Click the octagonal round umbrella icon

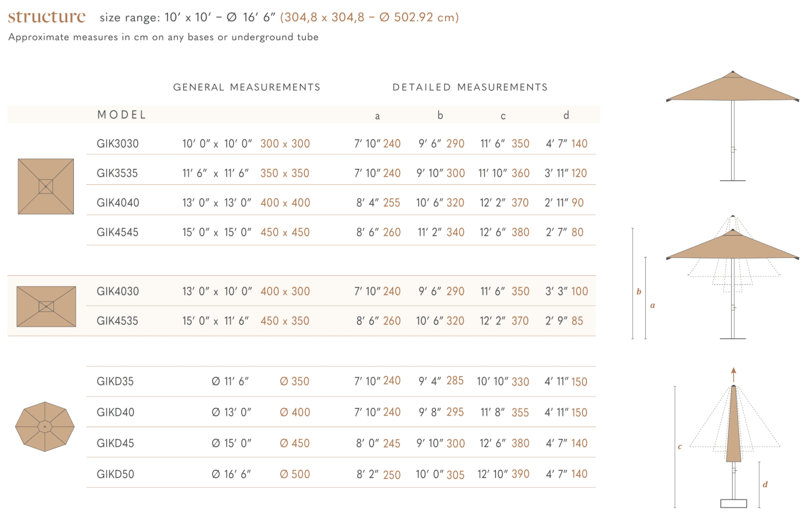click(x=45, y=427)
